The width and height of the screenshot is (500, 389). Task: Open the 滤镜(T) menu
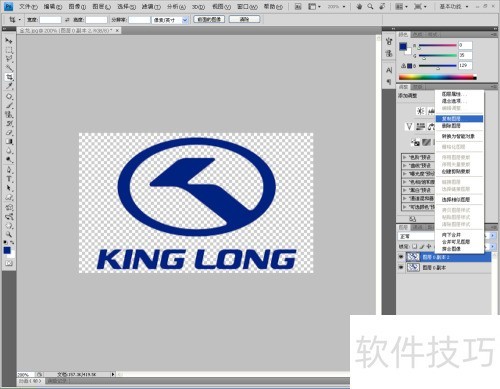coord(151,6)
